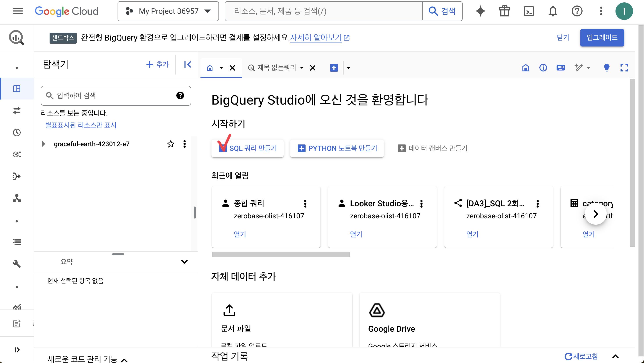Open the notifications bell
The width and height of the screenshot is (644, 363).
[553, 11]
